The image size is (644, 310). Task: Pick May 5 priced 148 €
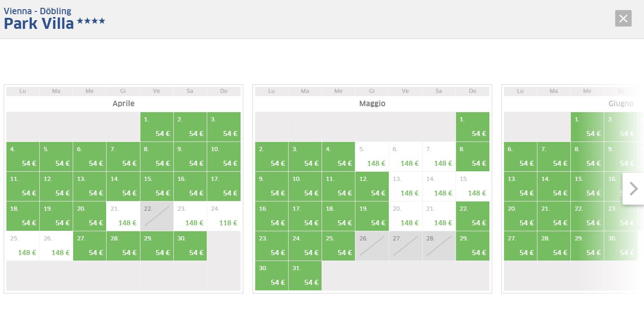pos(372,157)
